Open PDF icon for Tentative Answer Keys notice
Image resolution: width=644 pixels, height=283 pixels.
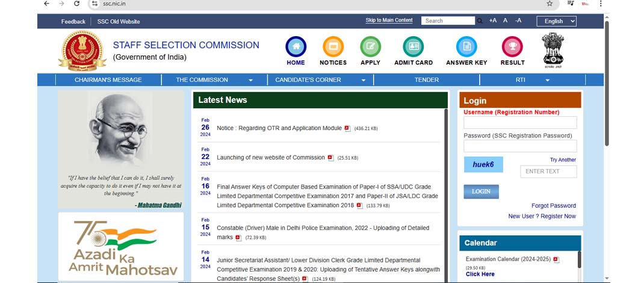coord(305,279)
